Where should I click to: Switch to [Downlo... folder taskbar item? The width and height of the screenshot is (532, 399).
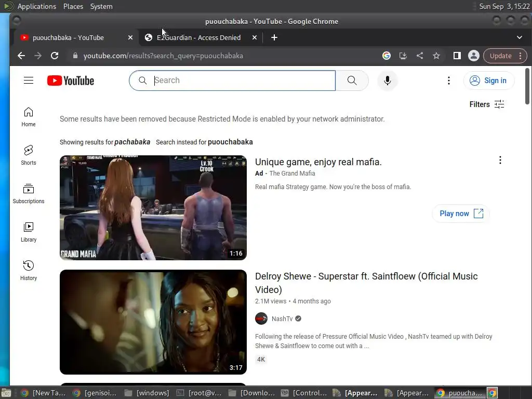click(252, 393)
